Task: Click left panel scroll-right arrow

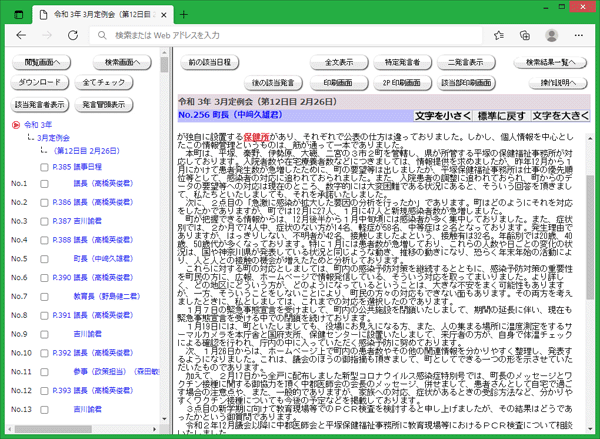Action: click(x=155, y=429)
